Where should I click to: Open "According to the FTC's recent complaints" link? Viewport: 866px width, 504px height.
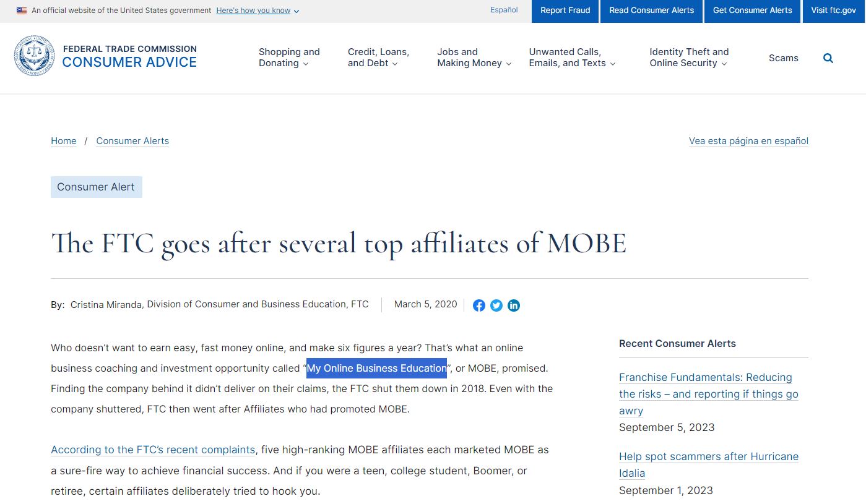point(153,450)
